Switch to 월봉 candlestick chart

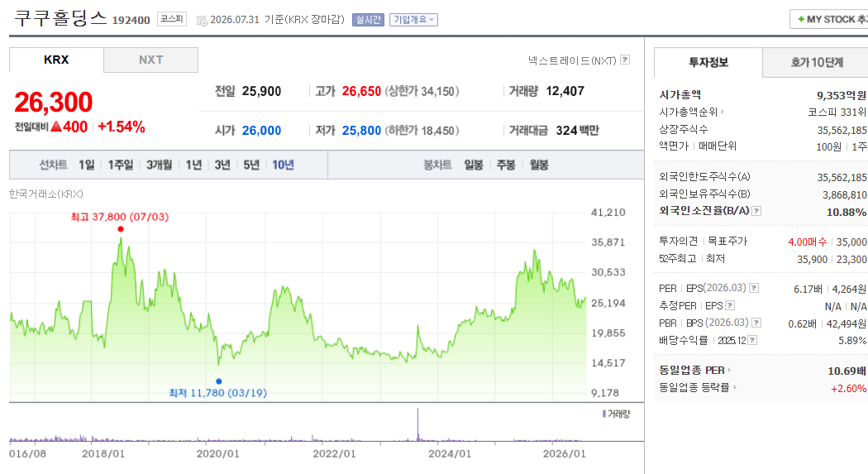click(x=539, y=165)
